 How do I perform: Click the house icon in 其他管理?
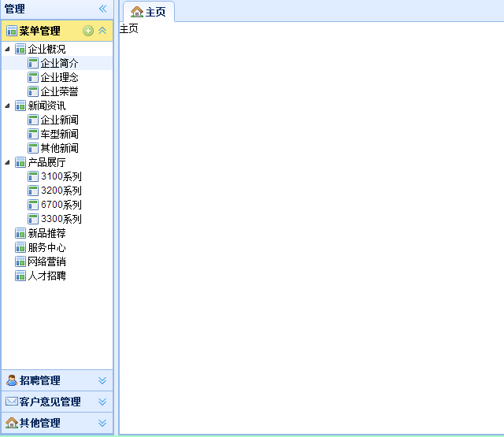[x=12, y=423]
